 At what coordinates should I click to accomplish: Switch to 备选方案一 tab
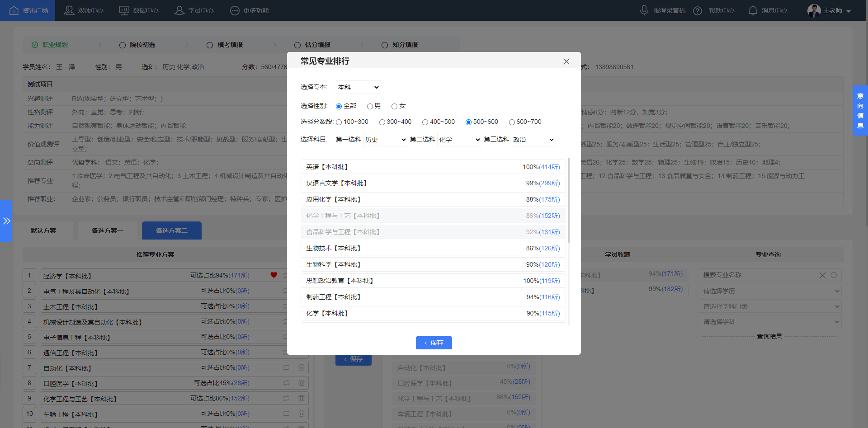pyautogui.click(x=107, y=230)
